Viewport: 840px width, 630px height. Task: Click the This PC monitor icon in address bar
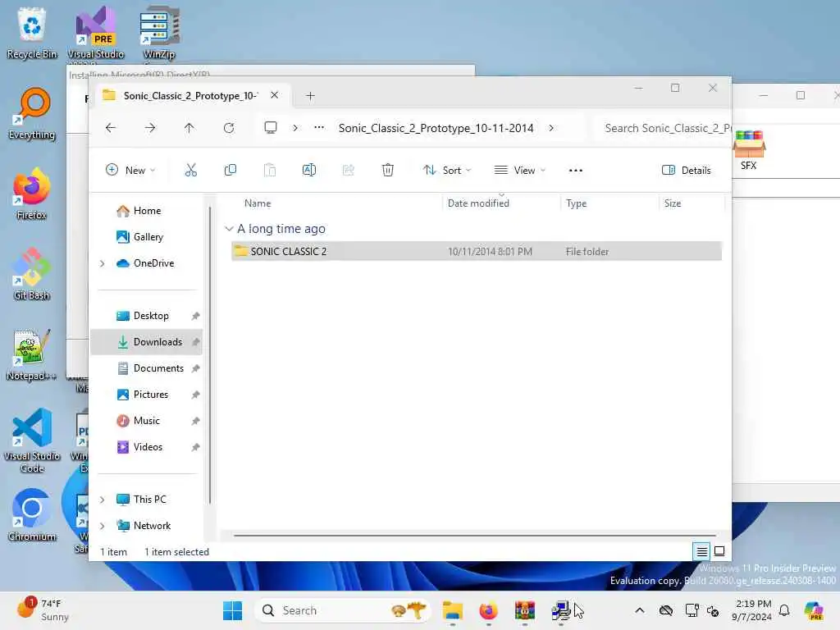coord(271,128)
